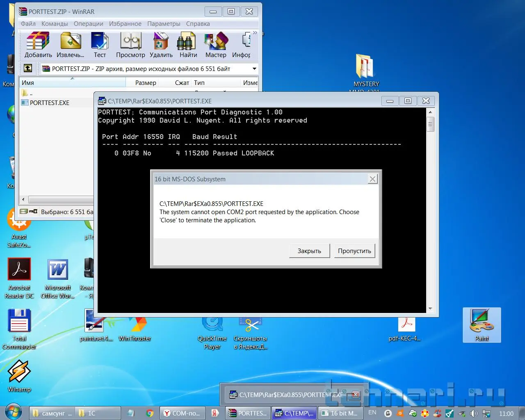
Task: Open the Справка menu
Action: pyautogui.click(x=198, y=24)
